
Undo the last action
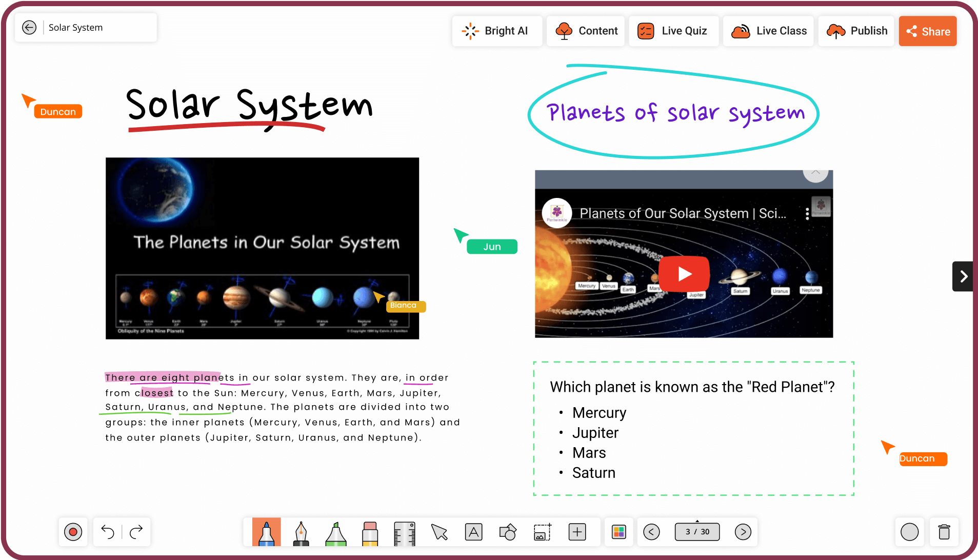pyautogui.click(x=108, y=532)
